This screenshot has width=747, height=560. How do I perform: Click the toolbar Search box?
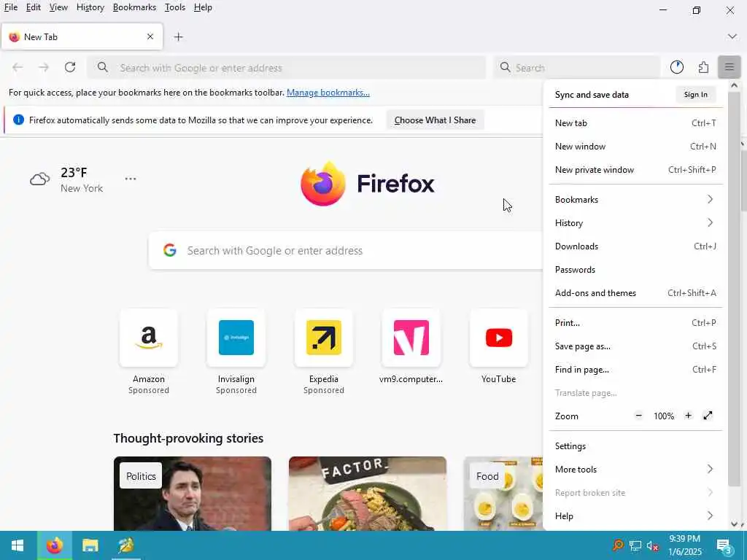coord(578,67)
